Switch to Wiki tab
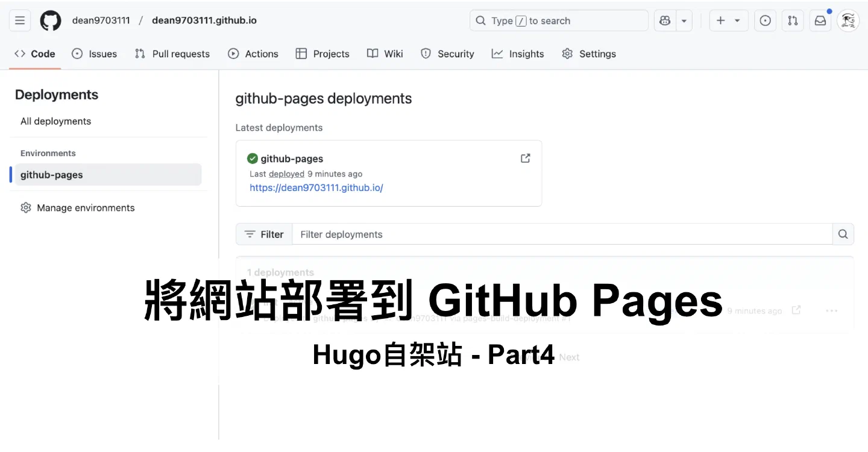 [x=385, y=54]
